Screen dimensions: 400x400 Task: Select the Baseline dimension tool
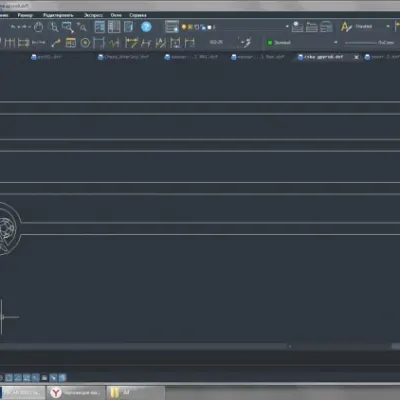tap(10, 43)
